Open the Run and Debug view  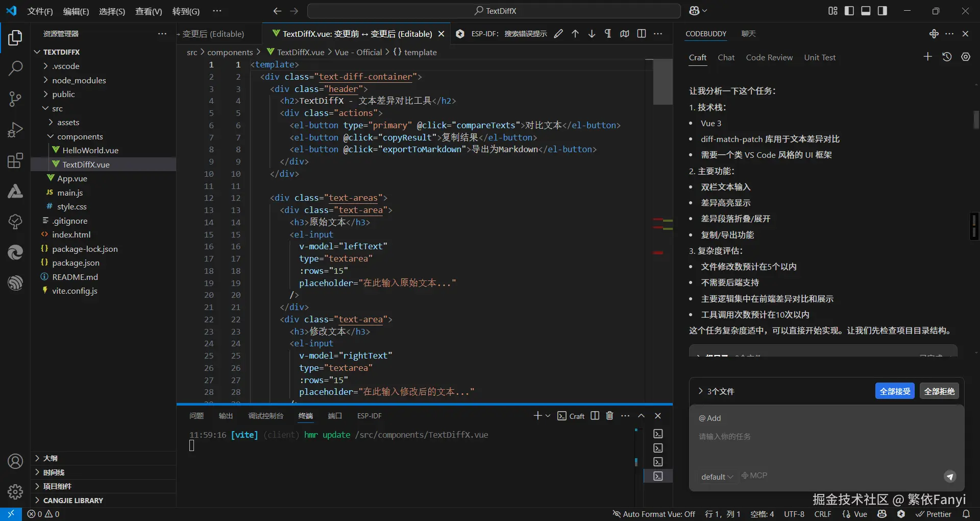[15, 130]
